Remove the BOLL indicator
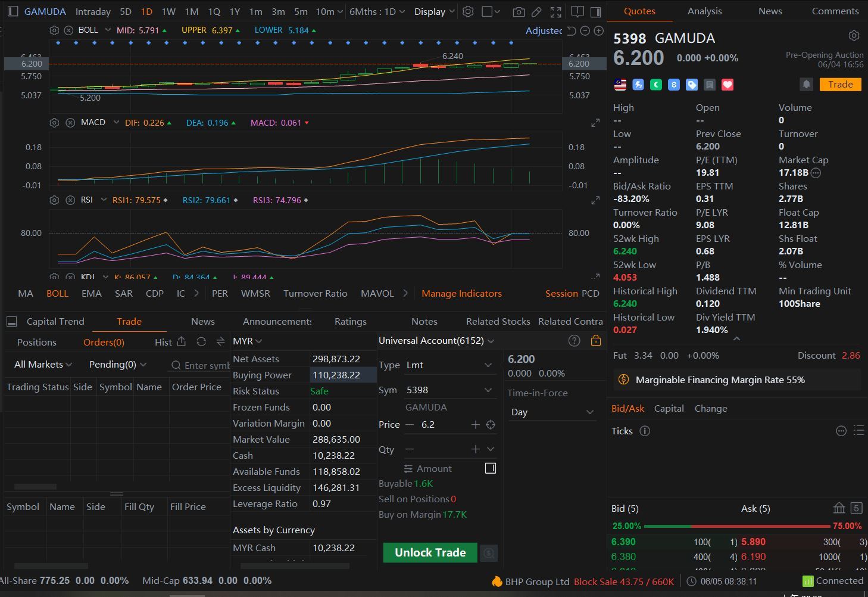 (68, 30)
